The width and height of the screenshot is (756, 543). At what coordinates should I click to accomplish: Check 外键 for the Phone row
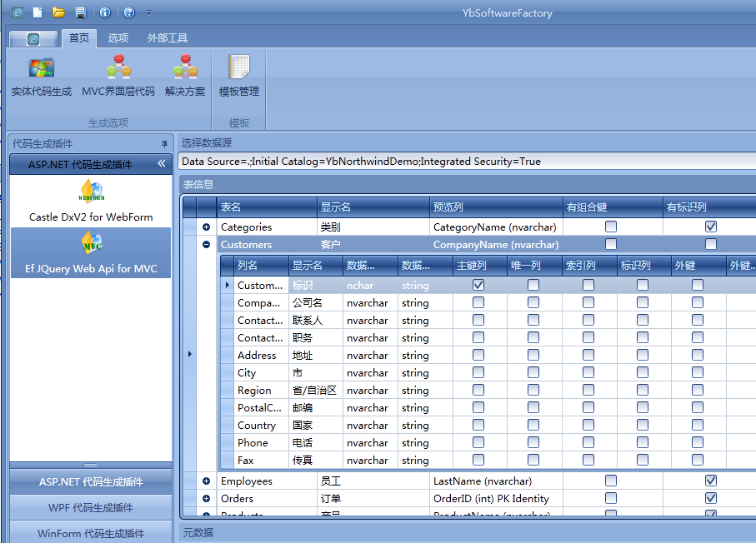tap(698, 442)
